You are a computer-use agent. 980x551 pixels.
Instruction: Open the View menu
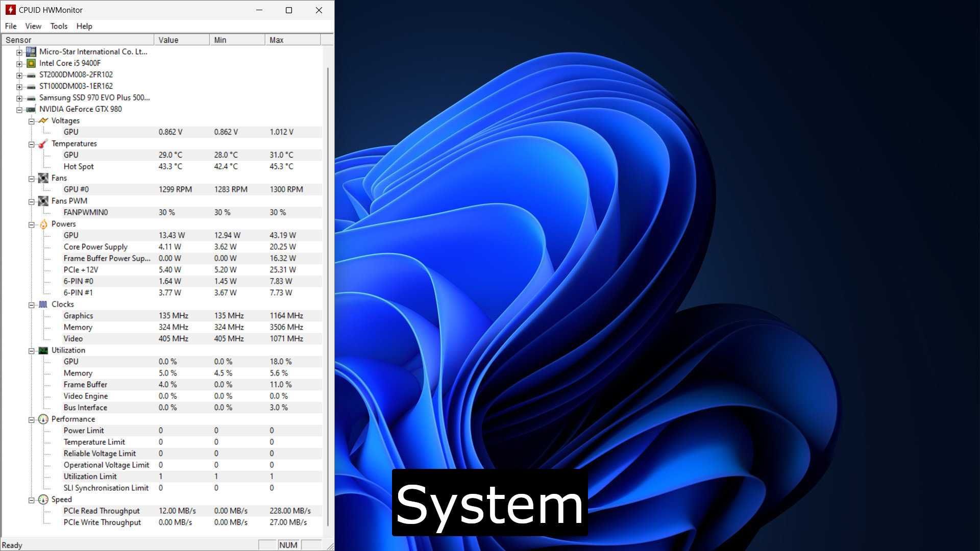pyautogui.click(x=33, y=26)
